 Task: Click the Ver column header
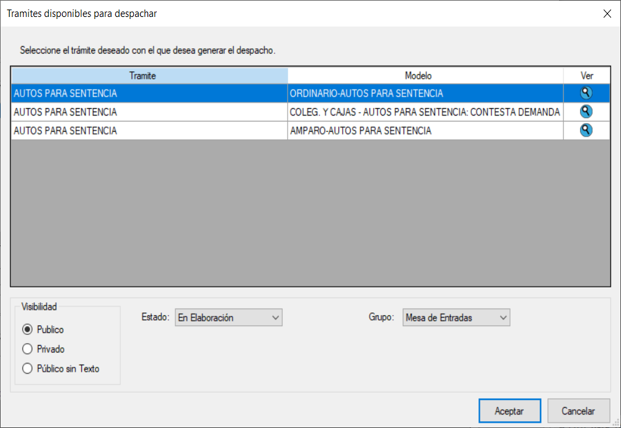[x=586, y=76]
